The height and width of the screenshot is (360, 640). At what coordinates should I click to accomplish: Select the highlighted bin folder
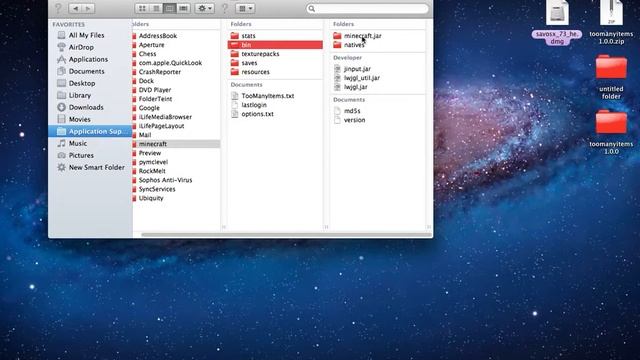click(x=275, y=45)
